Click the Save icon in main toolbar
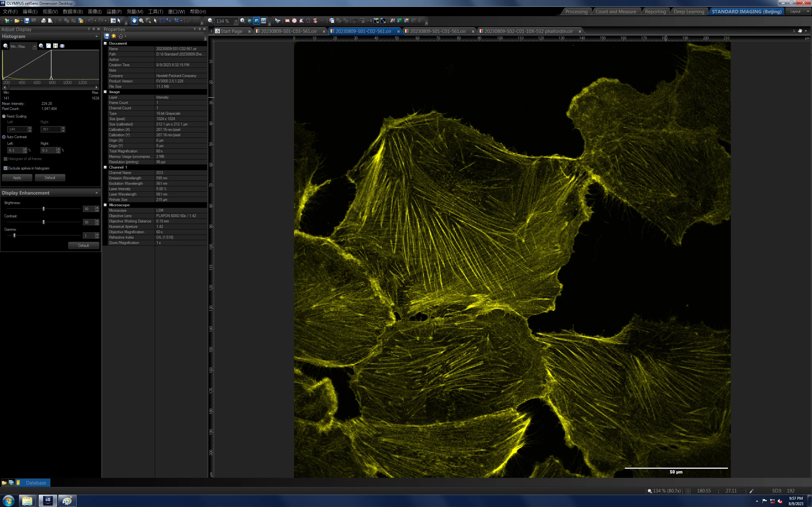 coord(27,21)
